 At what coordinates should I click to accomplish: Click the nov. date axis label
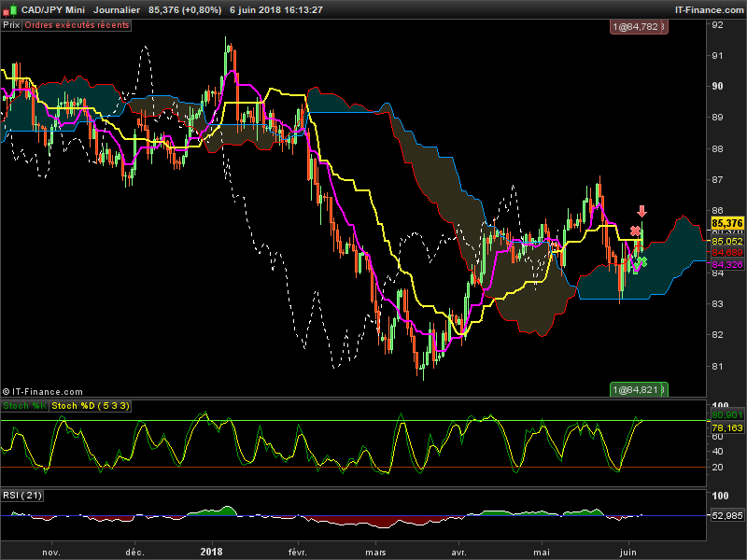pos(51,552)
